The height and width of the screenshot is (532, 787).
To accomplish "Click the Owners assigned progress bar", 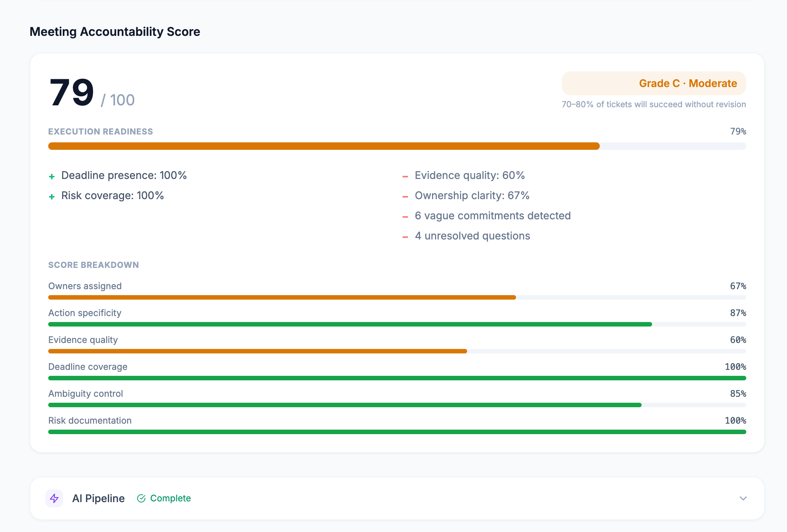I will (x=397, y=297).
